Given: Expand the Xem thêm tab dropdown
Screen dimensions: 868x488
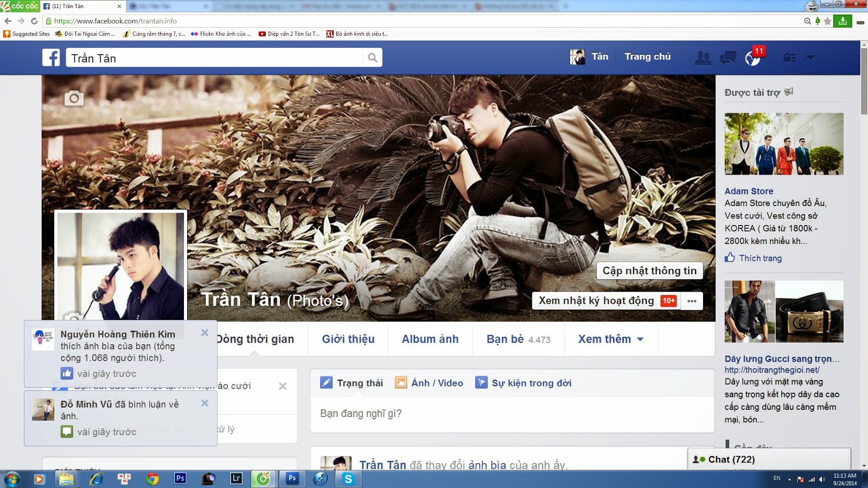Looking at the screenshot, I should click(x=611, y=339).
